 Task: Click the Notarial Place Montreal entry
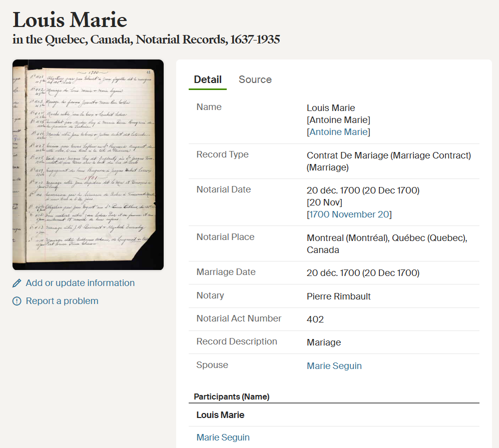[387, 238]
